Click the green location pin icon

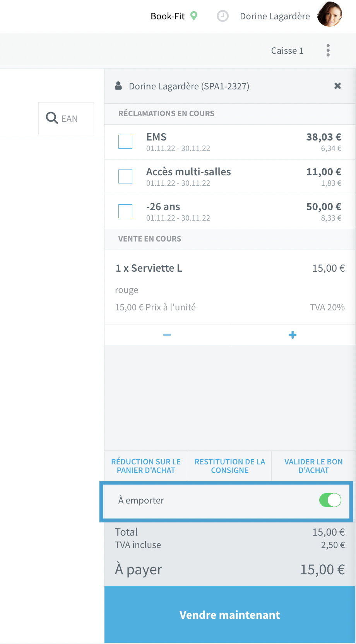tap(194, 16)
